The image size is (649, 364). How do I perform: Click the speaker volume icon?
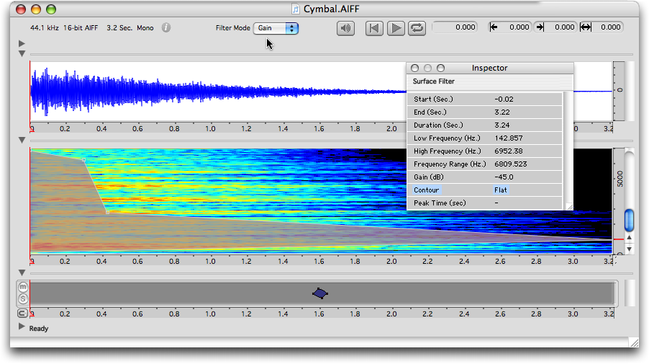point(345,28)
